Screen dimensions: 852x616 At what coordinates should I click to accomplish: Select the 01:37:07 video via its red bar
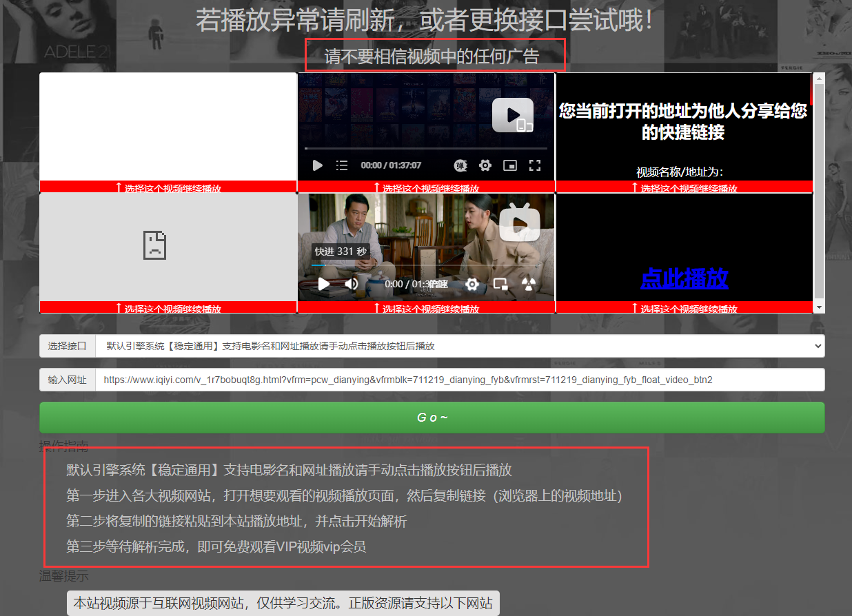[426, 187]
